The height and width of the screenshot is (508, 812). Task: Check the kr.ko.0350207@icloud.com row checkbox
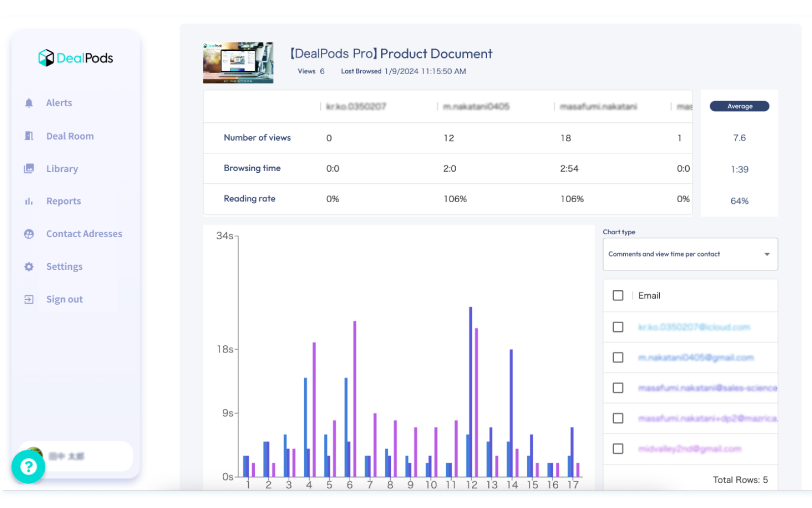pos(618,327)
